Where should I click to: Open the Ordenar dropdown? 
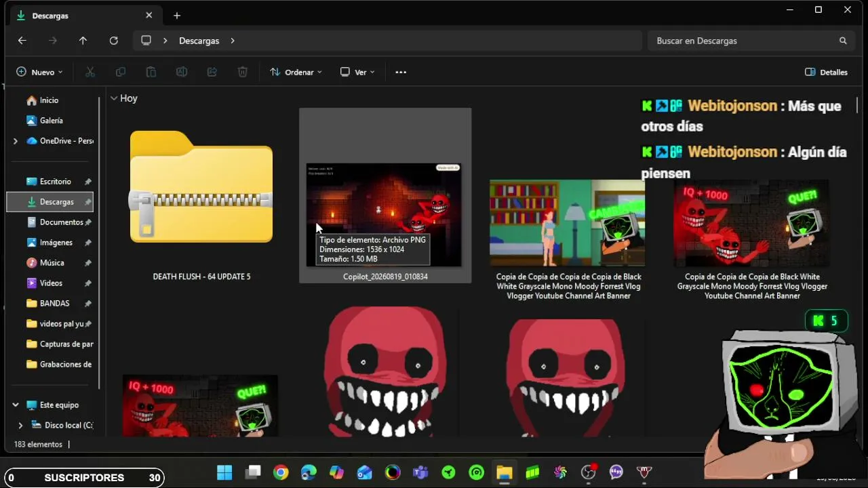296,72
